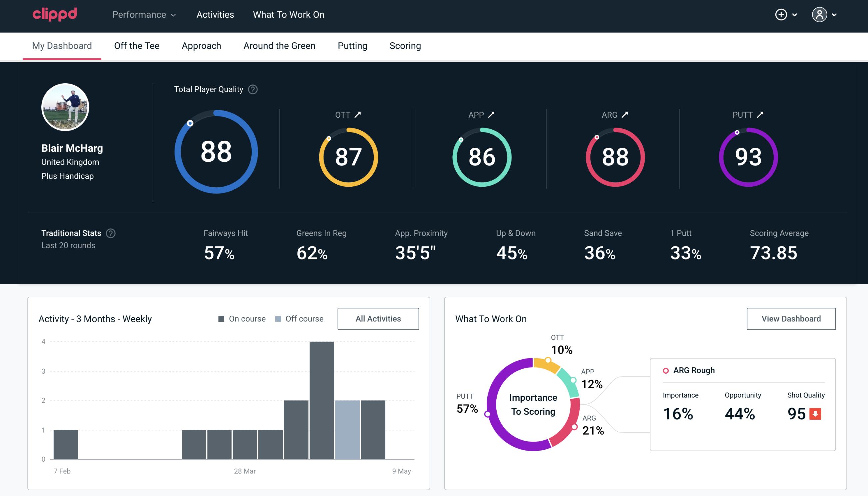Switch to the Scoring tab
This screenshot has height=496, width=868.
(x=405, y=45)
